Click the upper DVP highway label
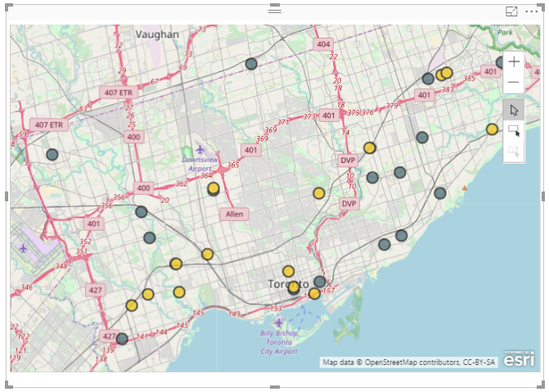The width and height of the screenshot is (549, 392). (x=348, y=160)
